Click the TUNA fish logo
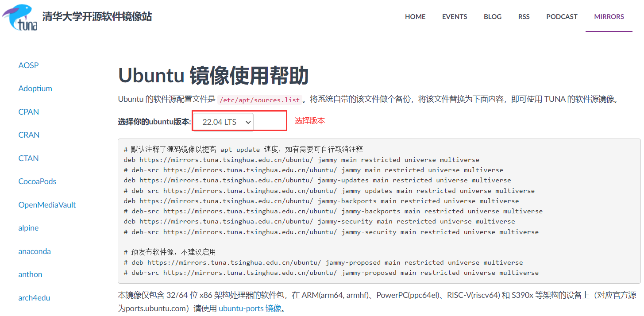 pyautogui.click(x=20, y=17)
